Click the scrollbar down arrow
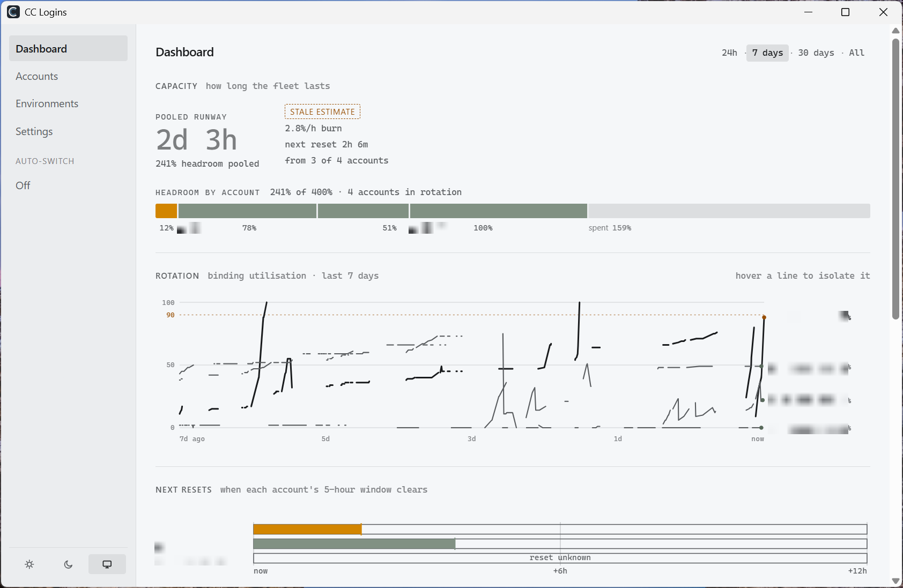The width and height of the screenshot is (903, 588). pos(895,581)
